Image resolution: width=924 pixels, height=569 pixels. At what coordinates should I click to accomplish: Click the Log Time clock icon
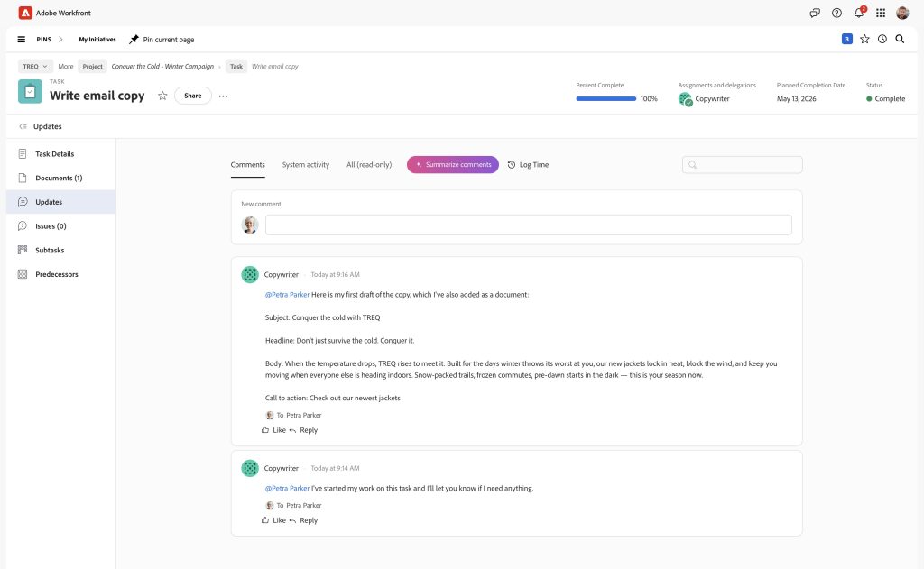coord(512,165)
